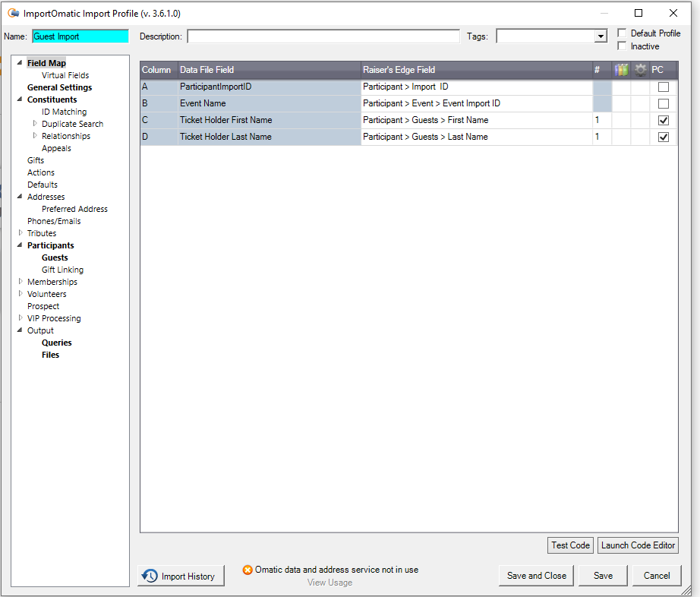Screen dimensions: 700x597
Task: Check PC for the ParticipantImportID row
Action: (x=663, y=86)
